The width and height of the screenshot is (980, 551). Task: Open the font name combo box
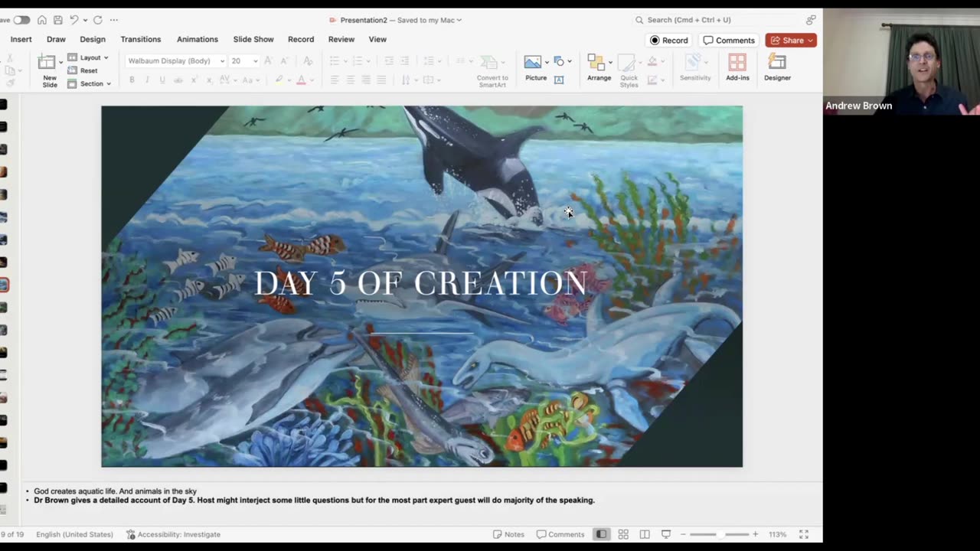[175, 60]
